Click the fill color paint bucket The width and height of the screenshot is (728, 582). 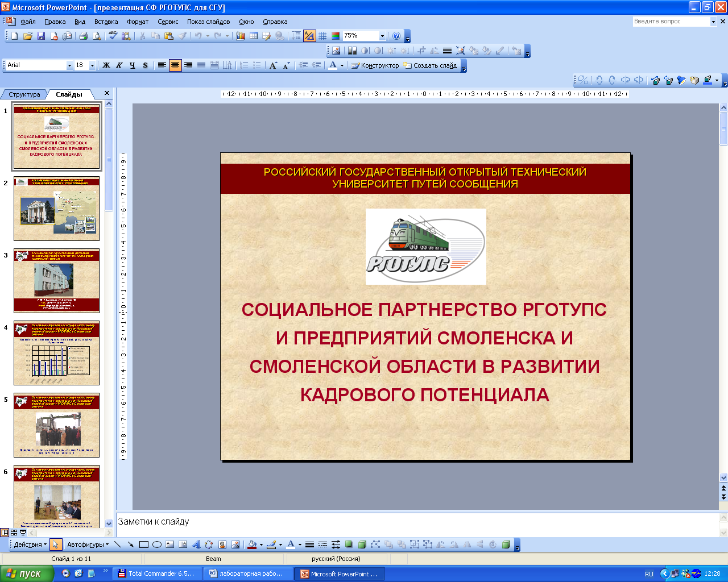coord(253,544)
